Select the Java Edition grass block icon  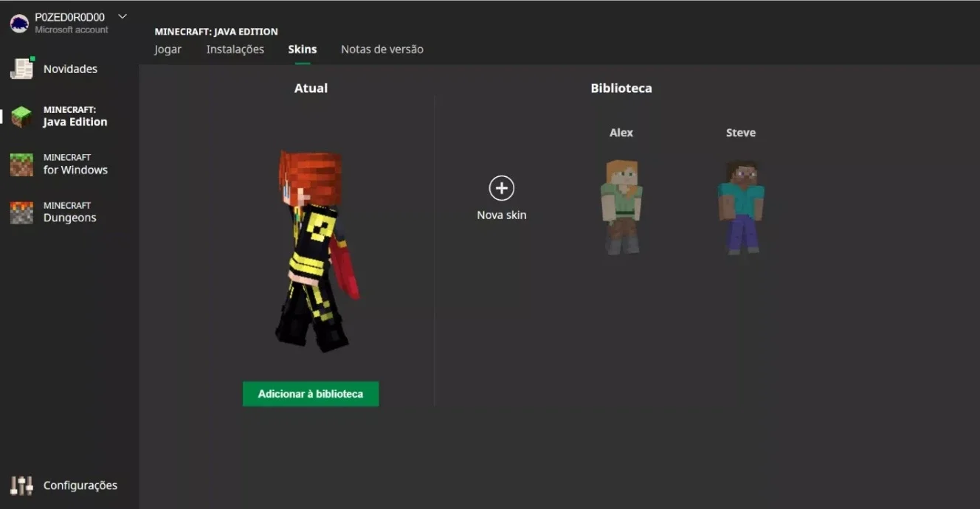pyautogui.click(x=21, y=117)
